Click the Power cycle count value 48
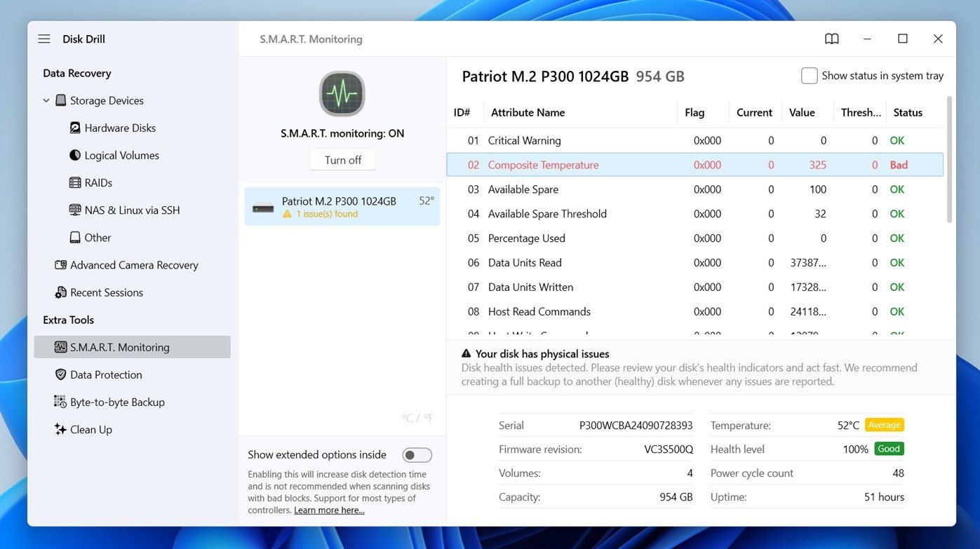Viewport: 980px width, 549px height. (x=898, y=473)
